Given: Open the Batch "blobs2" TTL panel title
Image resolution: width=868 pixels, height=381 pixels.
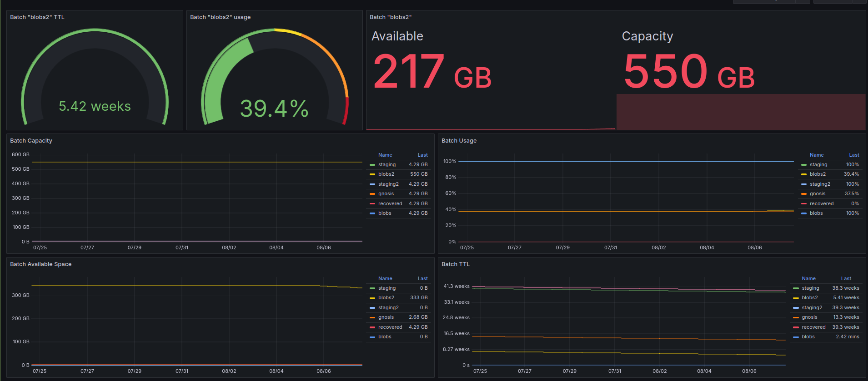Looking at the screenshot, I should coord(37,17).
